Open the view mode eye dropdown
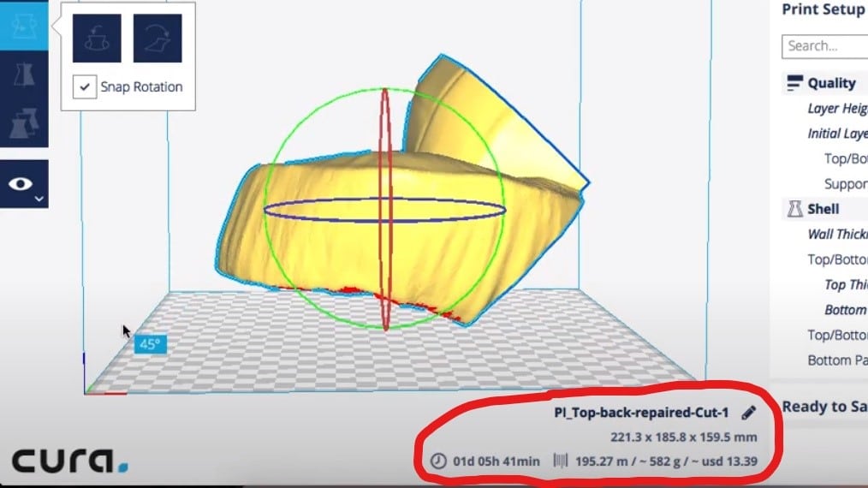This screenshot has width=868, height=488. point(24,184)
